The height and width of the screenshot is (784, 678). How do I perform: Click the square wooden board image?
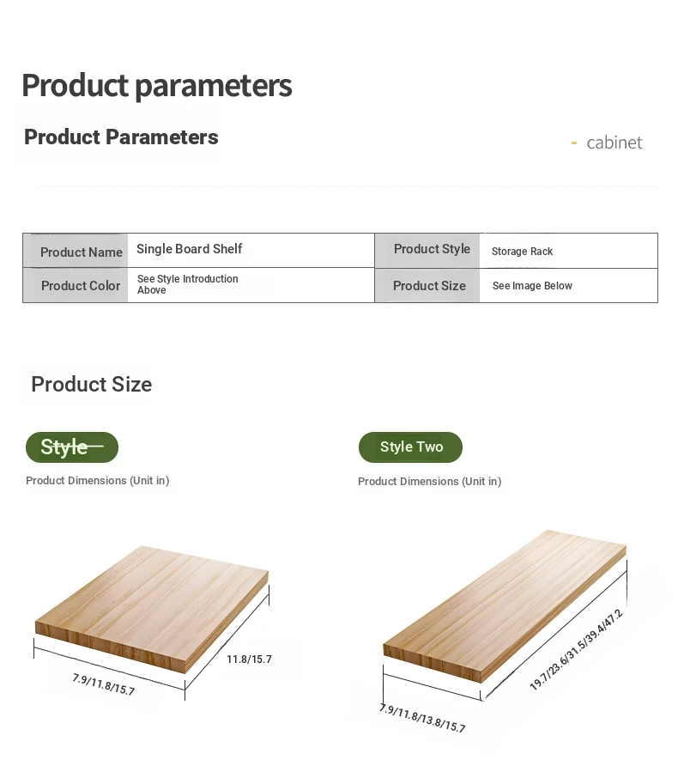(152, 593)
